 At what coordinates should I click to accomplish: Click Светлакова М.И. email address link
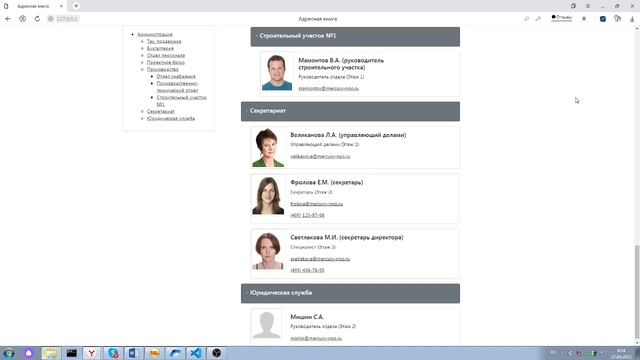(x=320, y=259)
